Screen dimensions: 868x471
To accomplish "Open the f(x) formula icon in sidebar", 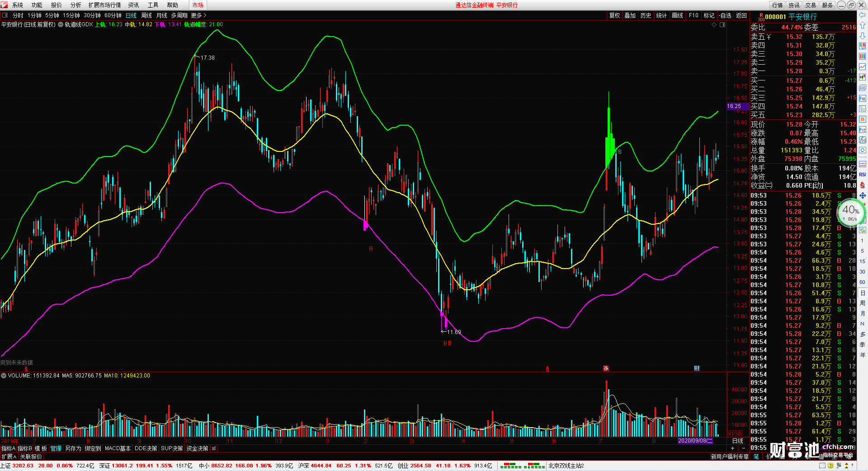I will [863, 140].
